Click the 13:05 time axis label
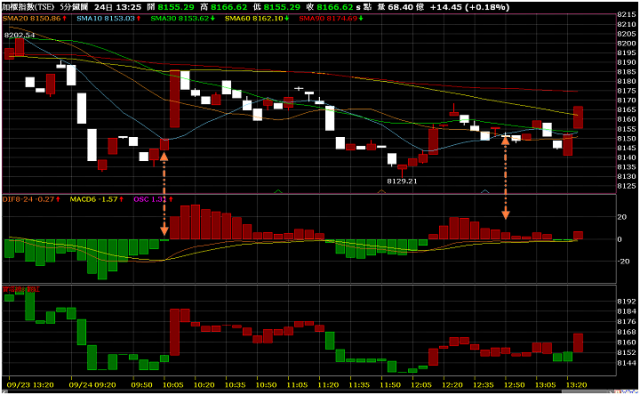Viewport: 640px width, 395px height. pos(546,385)
